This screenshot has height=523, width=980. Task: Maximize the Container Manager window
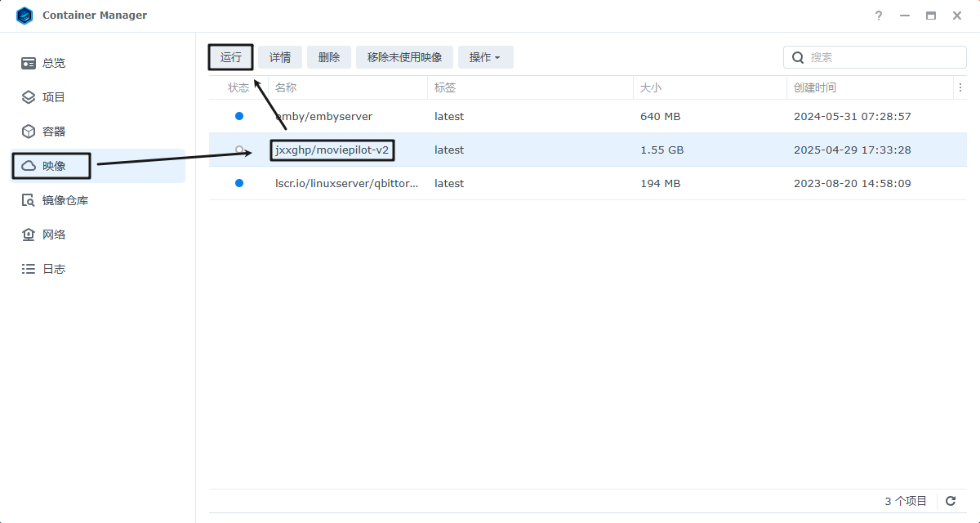(931, 16)
